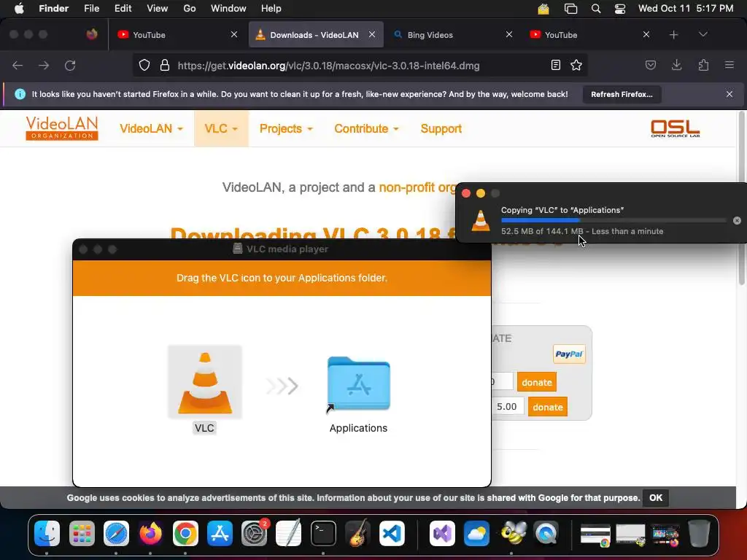
Task: Open tracking protection shield icon
Action: click(x=144, y=65)
